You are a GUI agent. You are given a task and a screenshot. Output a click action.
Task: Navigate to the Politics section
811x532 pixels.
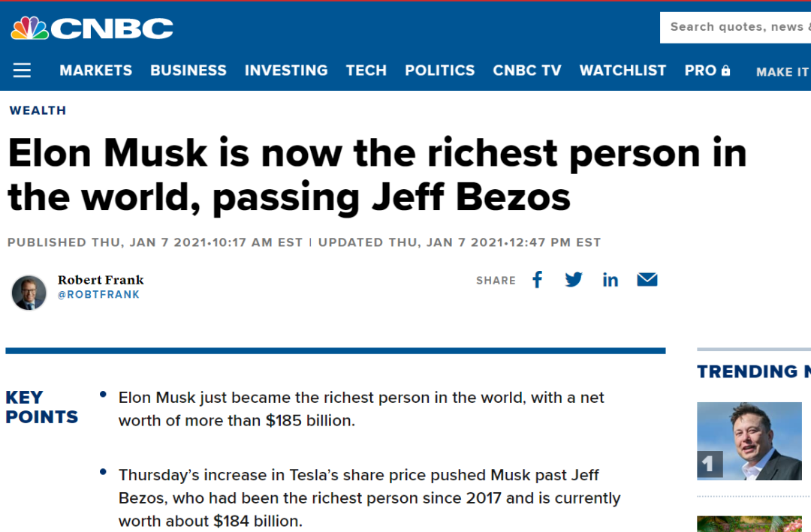[440, 71]
